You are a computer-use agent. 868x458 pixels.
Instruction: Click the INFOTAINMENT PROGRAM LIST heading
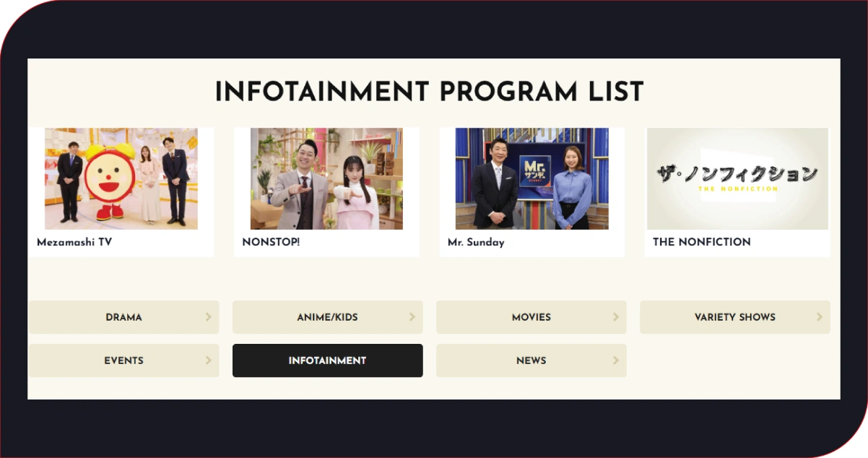point(429,92)
